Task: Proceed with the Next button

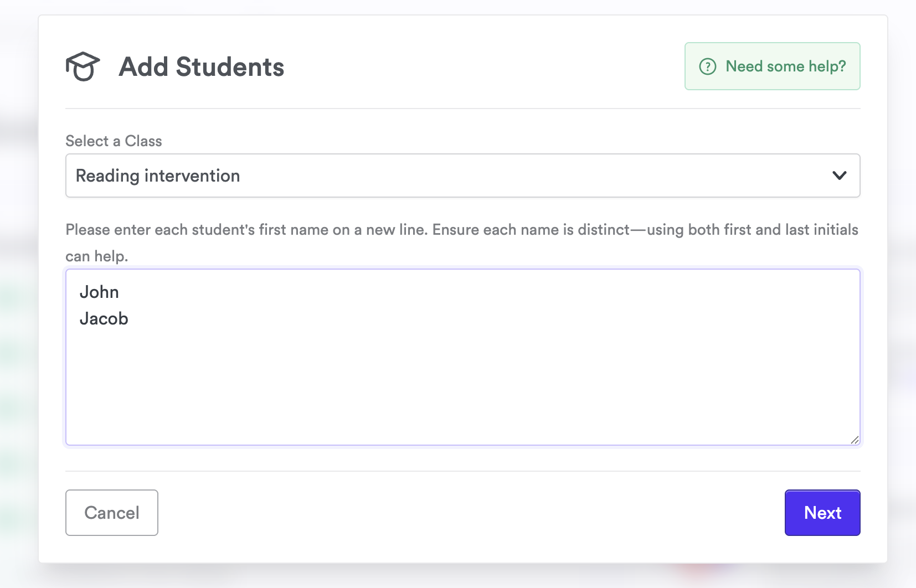Action: click(x=822, y=513)
